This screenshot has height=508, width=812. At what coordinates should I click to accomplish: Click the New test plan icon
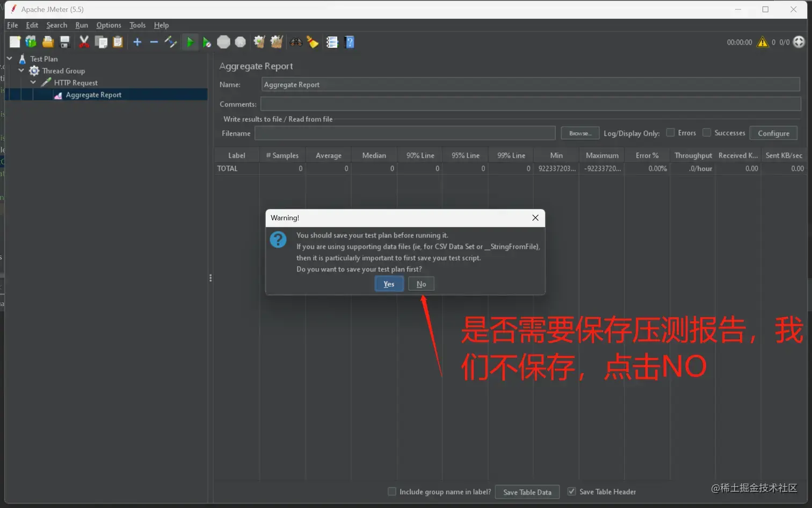point(15,42)
